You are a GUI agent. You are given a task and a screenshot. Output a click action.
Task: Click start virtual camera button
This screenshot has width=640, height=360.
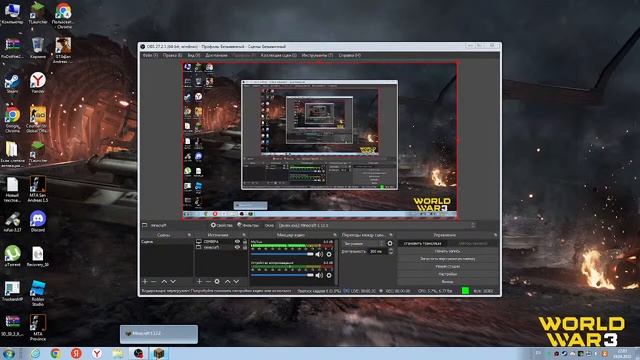click(x=448, y=259)
